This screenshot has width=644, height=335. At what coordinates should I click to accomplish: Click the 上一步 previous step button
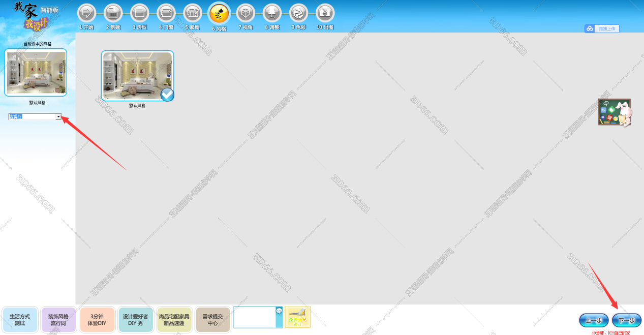pos(594,320)
